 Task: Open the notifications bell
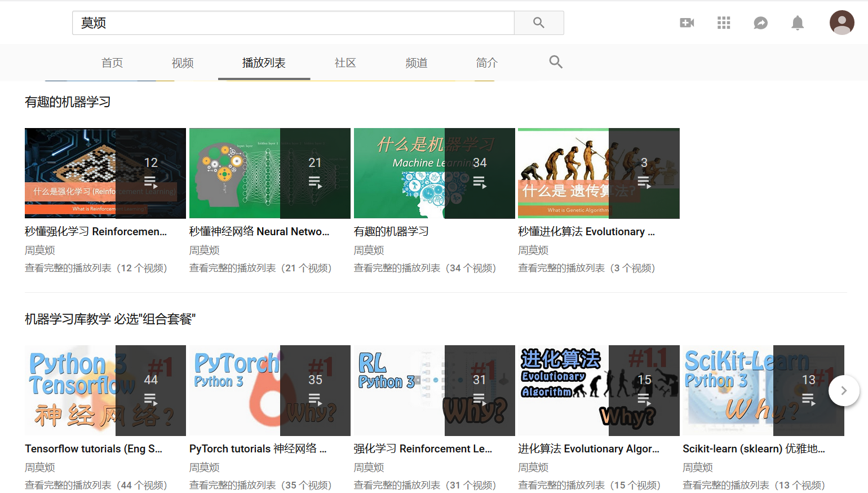pyautogui.click(x=798, y=23)
